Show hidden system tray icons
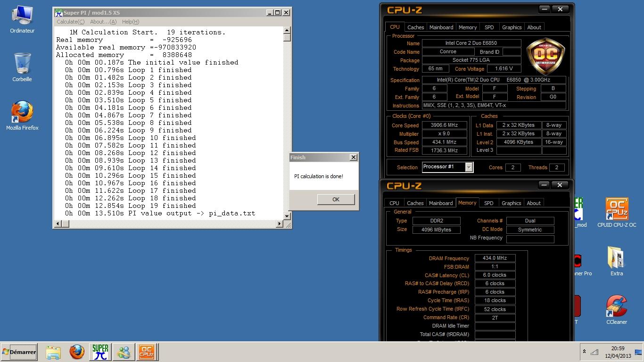 click(x=584, y=352)
